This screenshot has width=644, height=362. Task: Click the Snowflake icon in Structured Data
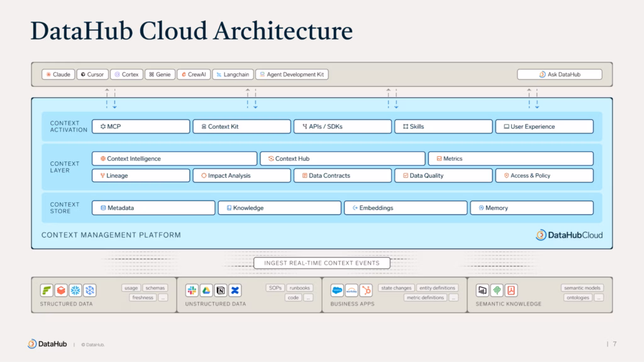pos(75,290)
